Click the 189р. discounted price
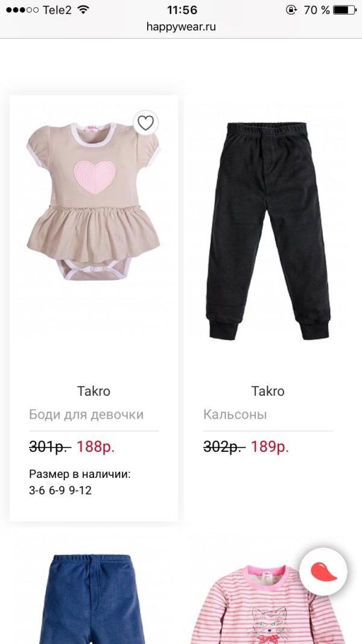The width and height of the screenshot is (362, 644). click(x=270, y=447)
